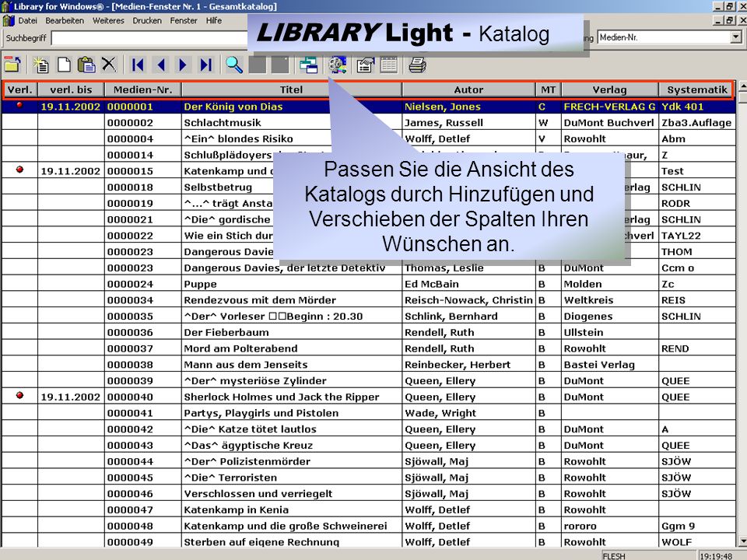Paste using the clipboard toolbar icon
This screenshot has height=560, width=747.
click(x=86, y=65)
